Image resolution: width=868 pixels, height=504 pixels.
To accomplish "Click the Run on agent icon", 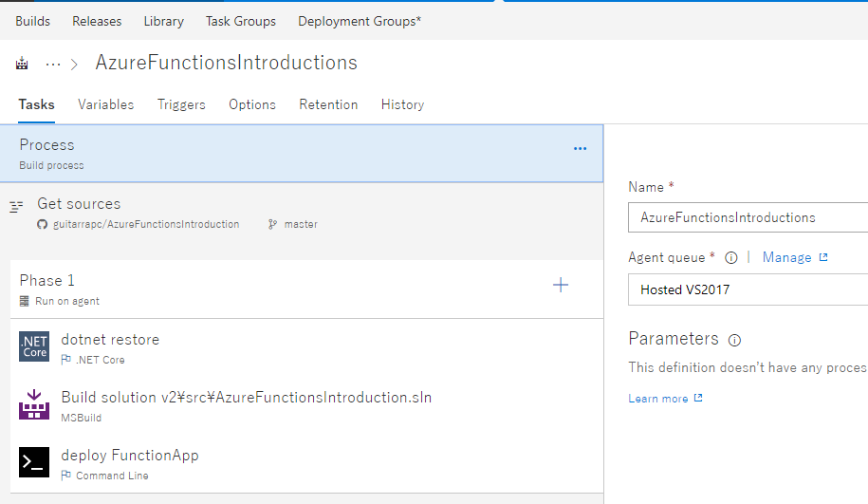I will pyautogui.click(x=25, y=301).
